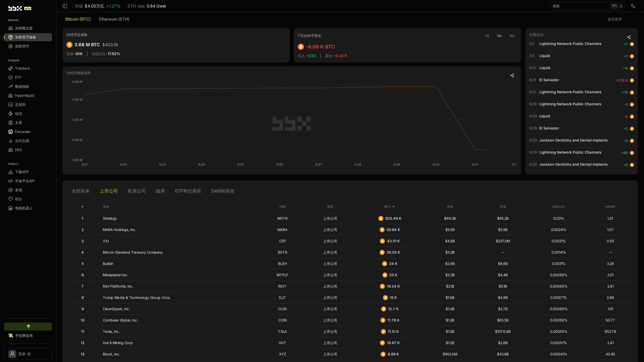644x362 pixels.
Task: Open 电报机器人 in the sidebar
Action: pyautogui.click(x=28, y=208)
